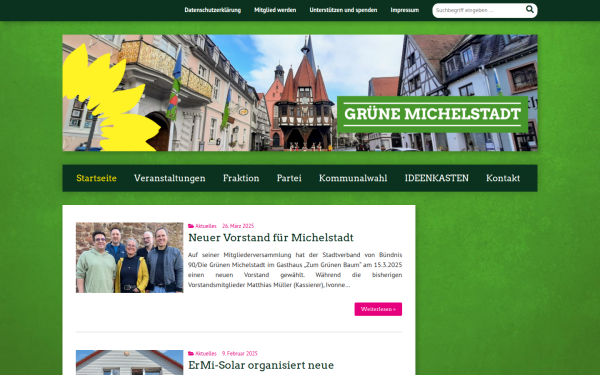
Task: Open the Fraktion menu item
Action: click(x=241, y=178)
